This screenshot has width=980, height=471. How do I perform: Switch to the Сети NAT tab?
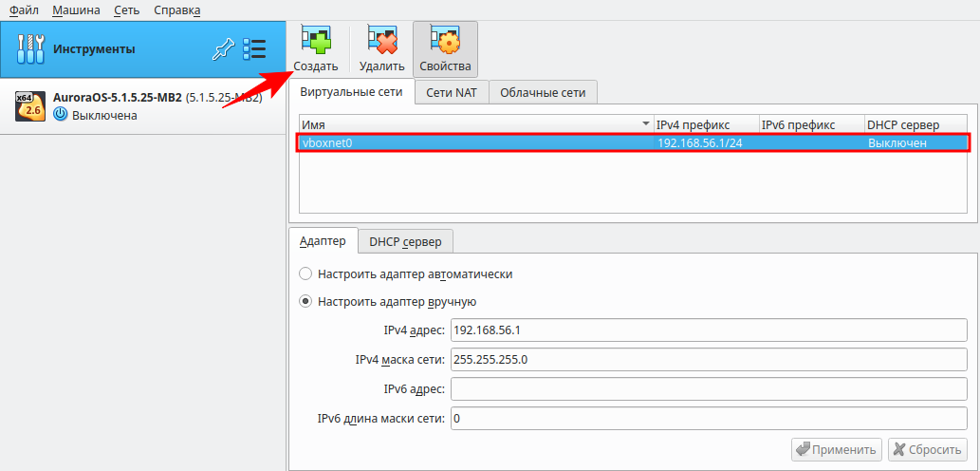452,93
